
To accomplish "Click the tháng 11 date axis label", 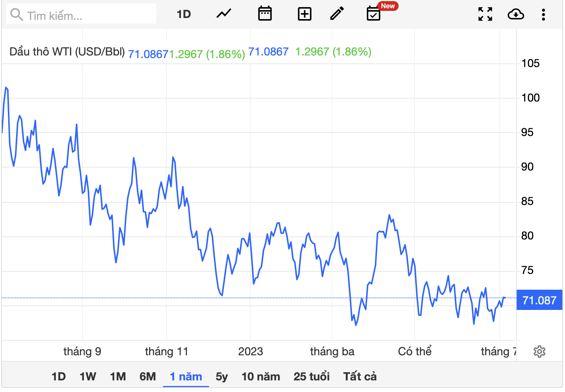I will coord(166,352).
